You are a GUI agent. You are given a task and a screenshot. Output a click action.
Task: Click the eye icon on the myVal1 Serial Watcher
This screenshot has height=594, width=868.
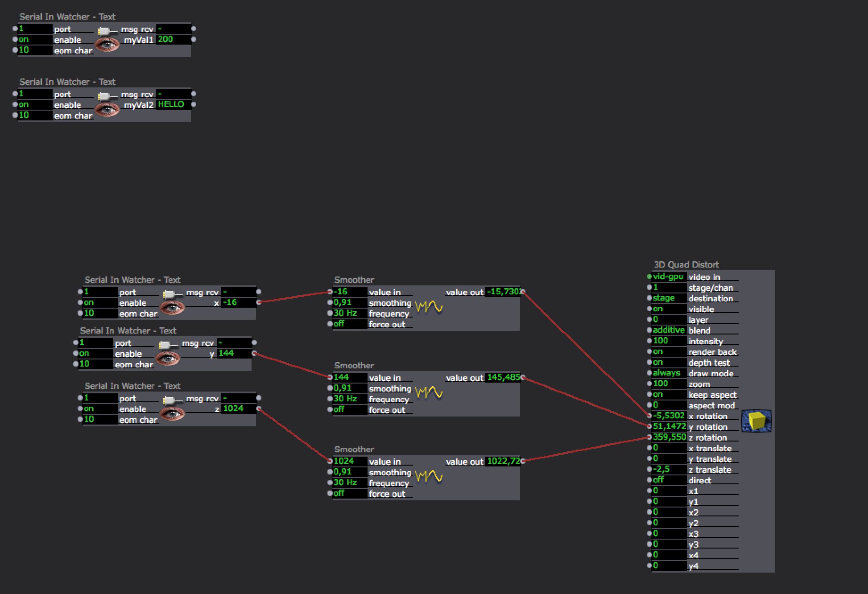click(x=107, y=44)
